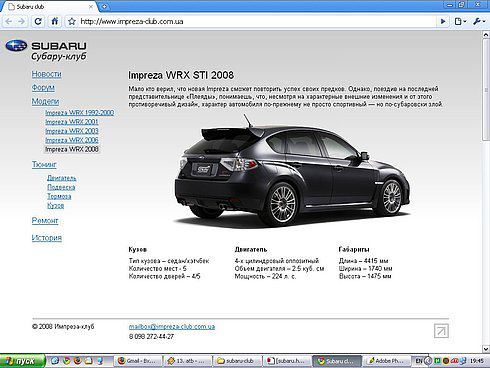The image size is (490, 368).
Task: Click the EN language indicator
Action: point(419,361)
